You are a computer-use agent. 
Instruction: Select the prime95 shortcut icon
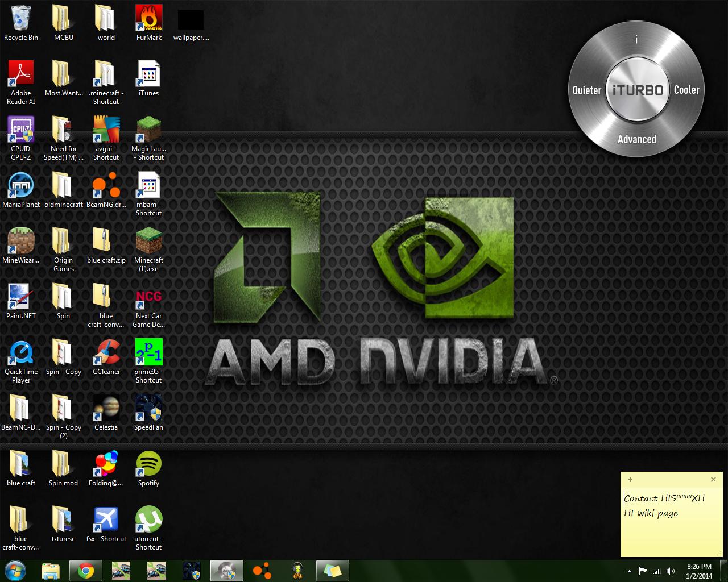[149, 361]
